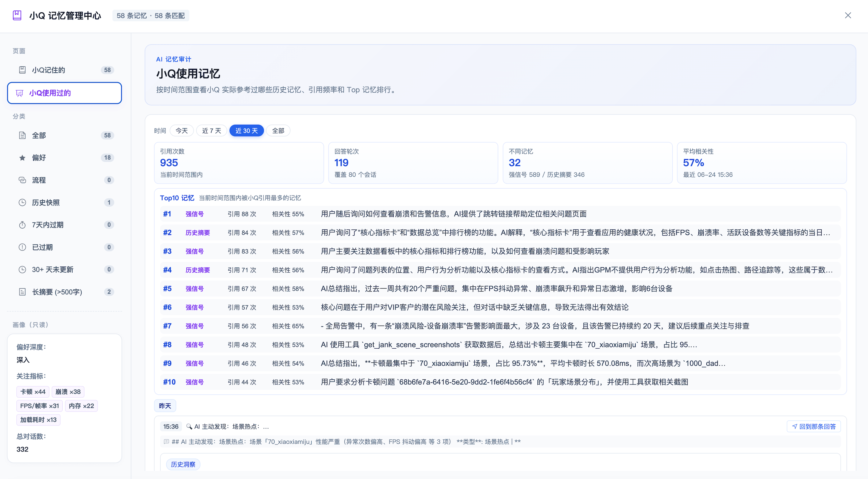Click the 加载耗时 x13 metric tag
Screen dimensions: 868x479
(x=39, y=419)
